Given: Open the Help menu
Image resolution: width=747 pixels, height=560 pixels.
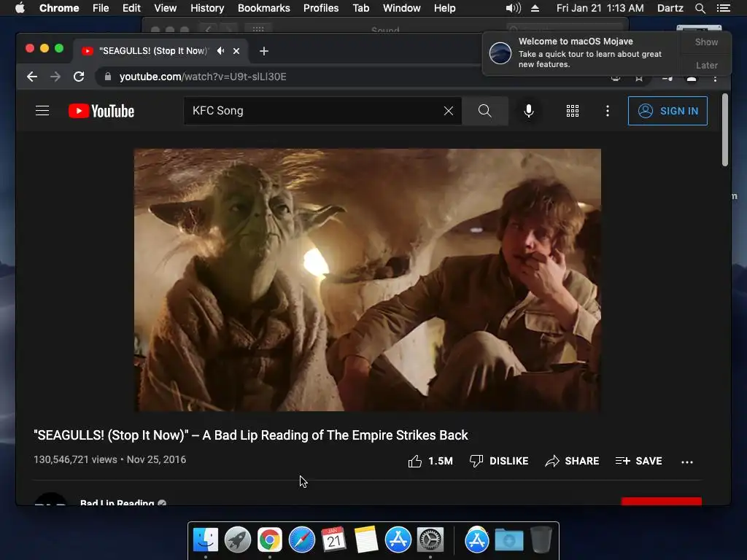Looking at the screenshot, I should pos(444,8).
